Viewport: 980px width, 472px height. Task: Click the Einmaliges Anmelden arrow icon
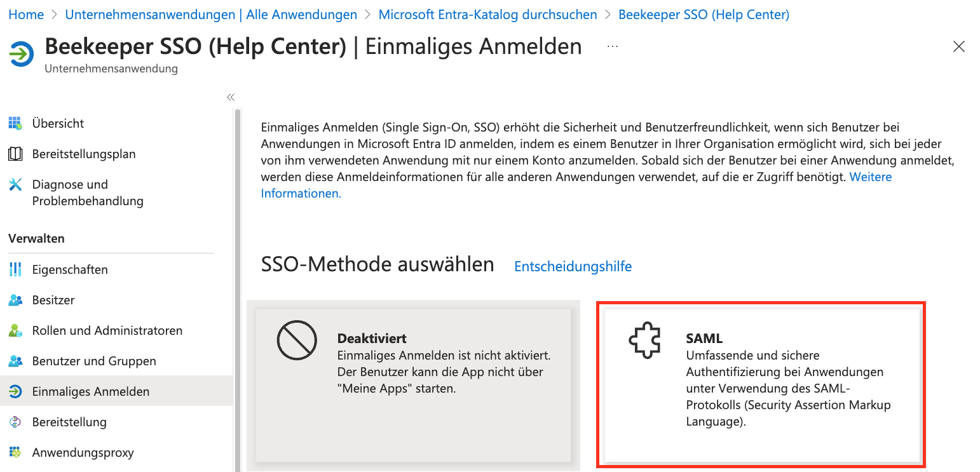(x=15, y=391)
